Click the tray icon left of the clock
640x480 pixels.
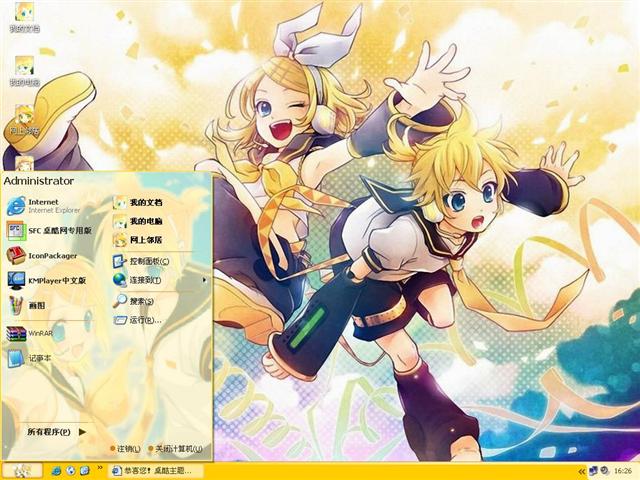(605, 471)
